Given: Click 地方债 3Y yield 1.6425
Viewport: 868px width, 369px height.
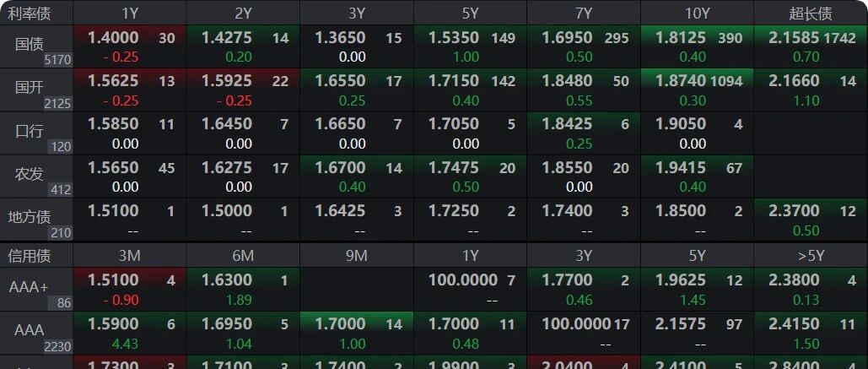Looking at the screenshot, I should pyautogui.click(x=341, y=210).
